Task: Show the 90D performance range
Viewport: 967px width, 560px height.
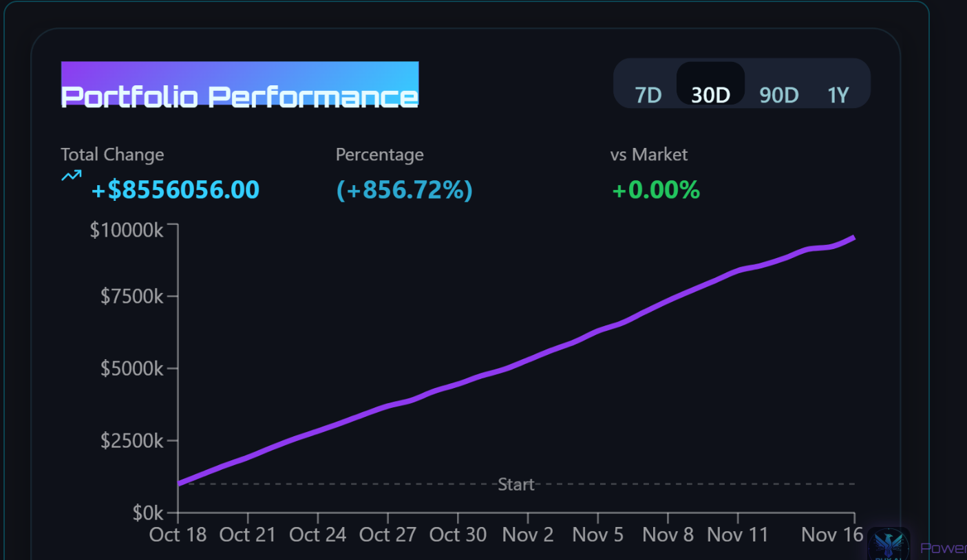Action: tap(778, 95)
